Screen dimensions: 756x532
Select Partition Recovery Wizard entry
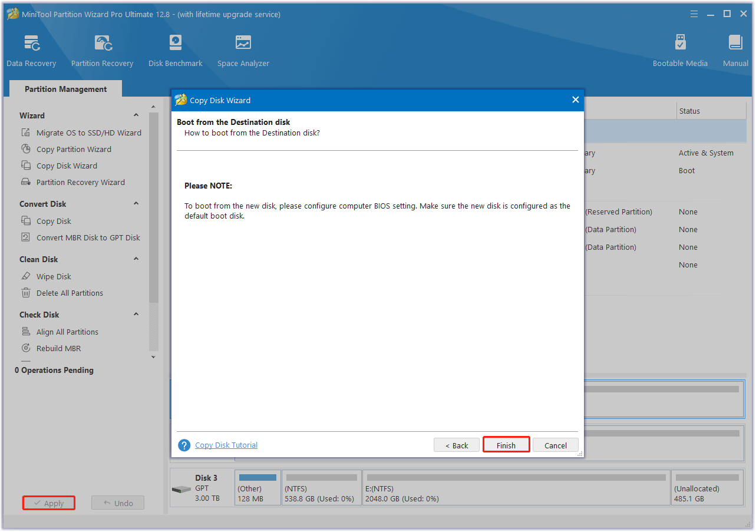pyautogui.click(x=81, y=182)
